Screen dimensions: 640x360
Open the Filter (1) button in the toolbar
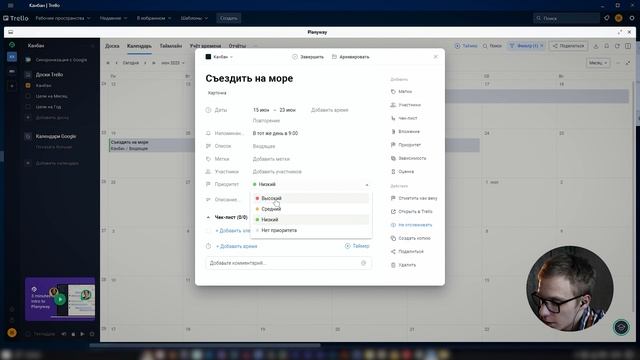[526, 46]
